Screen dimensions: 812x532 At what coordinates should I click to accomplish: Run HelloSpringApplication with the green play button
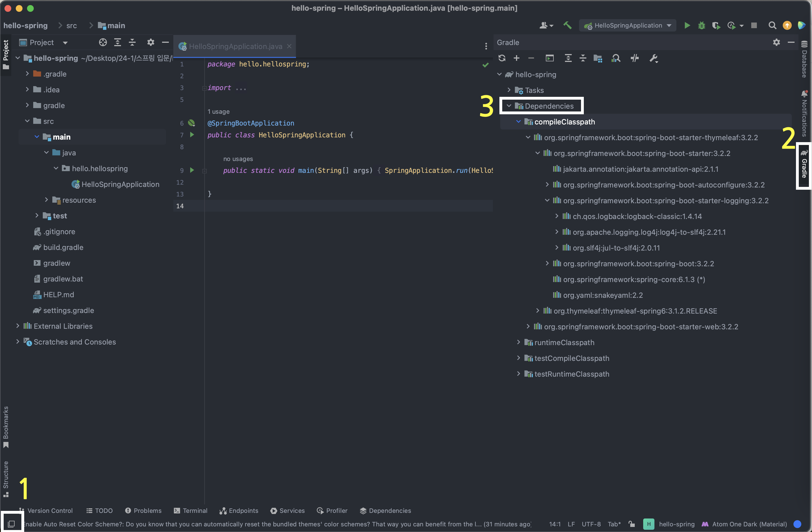coord(687,25)
